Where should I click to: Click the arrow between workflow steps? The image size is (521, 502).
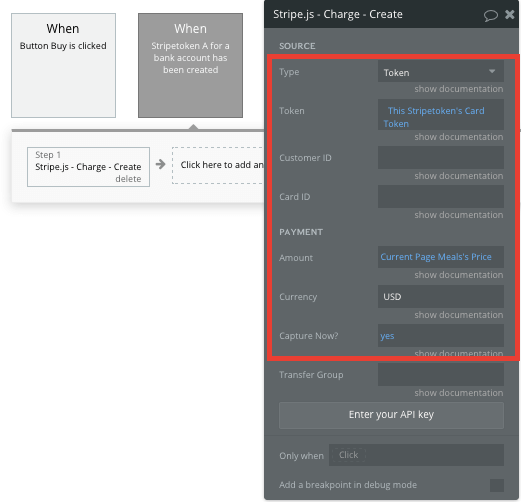pyautogui.click(x=161, y=164)
